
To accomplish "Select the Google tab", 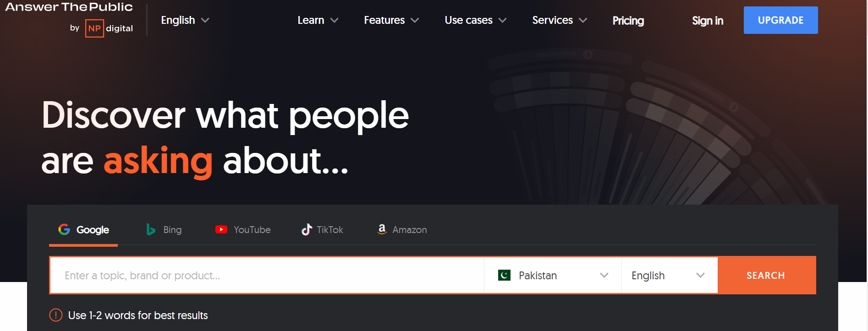I will (x=83, y=230).
